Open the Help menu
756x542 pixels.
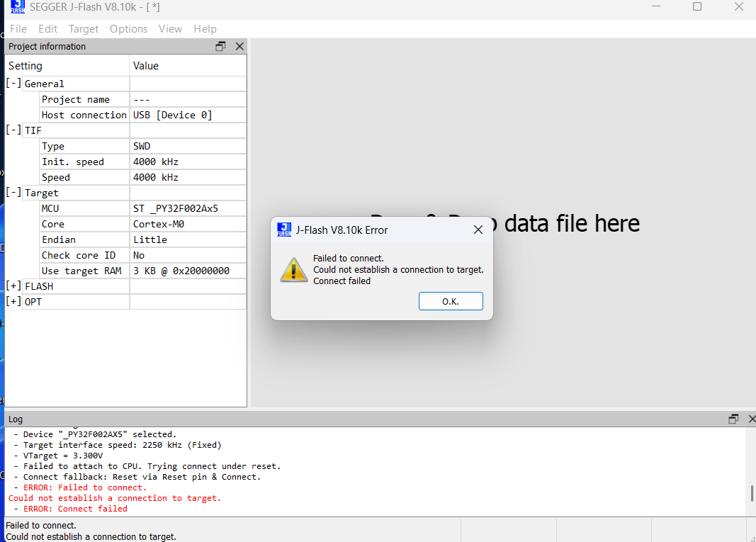point(205,29)
